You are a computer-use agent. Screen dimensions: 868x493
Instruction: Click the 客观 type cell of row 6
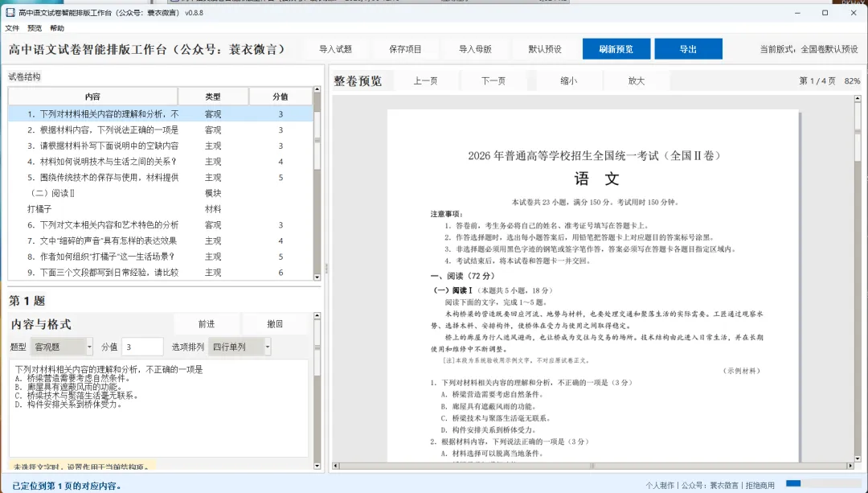tap(213, 225)
